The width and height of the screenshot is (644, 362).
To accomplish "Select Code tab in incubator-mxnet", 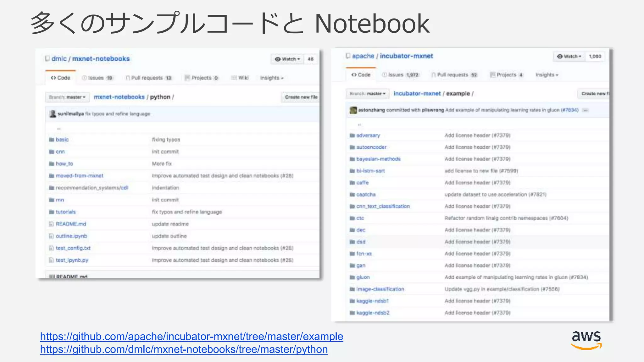I will (x=361, y=75).
